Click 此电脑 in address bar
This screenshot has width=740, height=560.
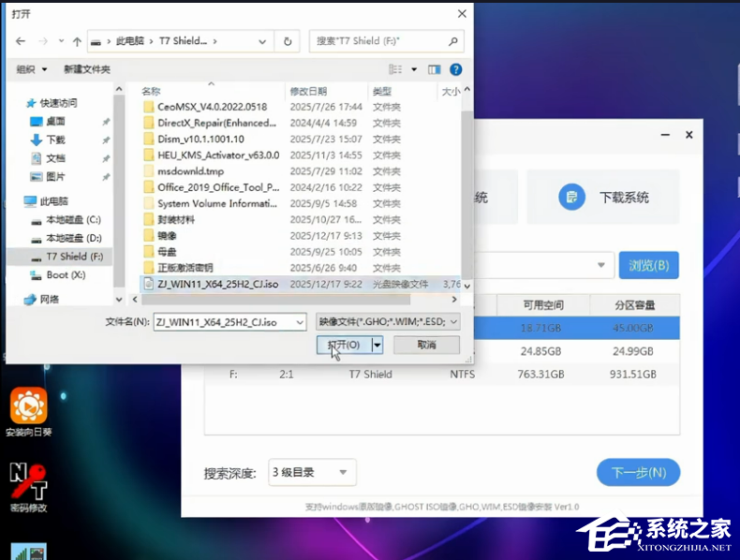[x=130, y=41]
